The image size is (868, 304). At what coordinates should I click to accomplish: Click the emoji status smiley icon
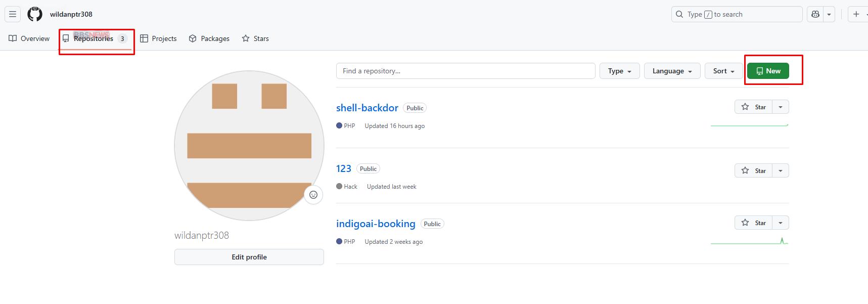[x=313, y=195]
